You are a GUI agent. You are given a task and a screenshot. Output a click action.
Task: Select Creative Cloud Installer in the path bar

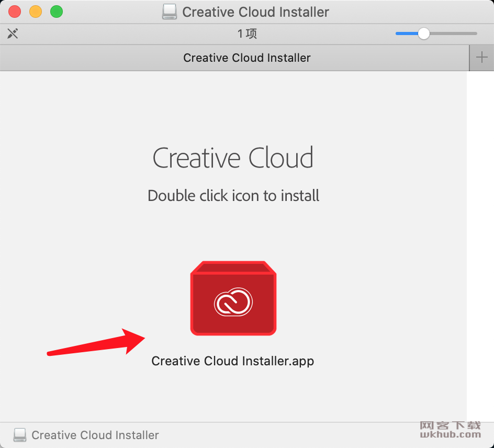coord(95,435)
